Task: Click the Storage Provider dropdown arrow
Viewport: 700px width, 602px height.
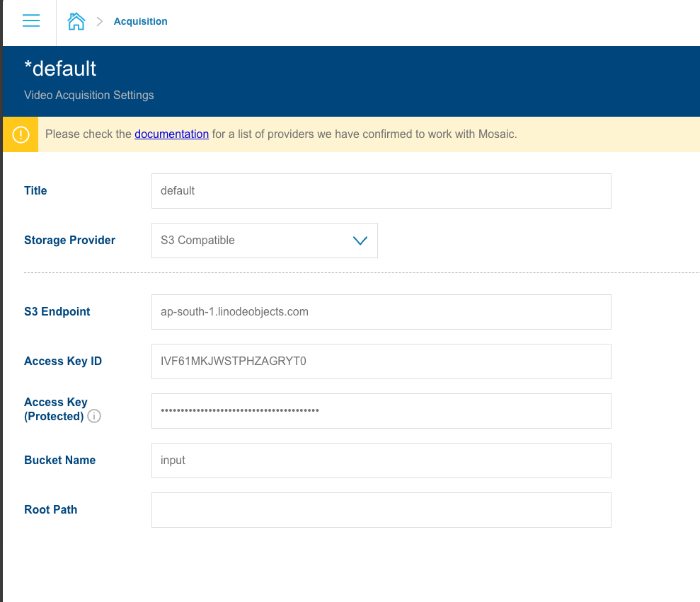Action: pyautogui.click(x=360, y=241)
